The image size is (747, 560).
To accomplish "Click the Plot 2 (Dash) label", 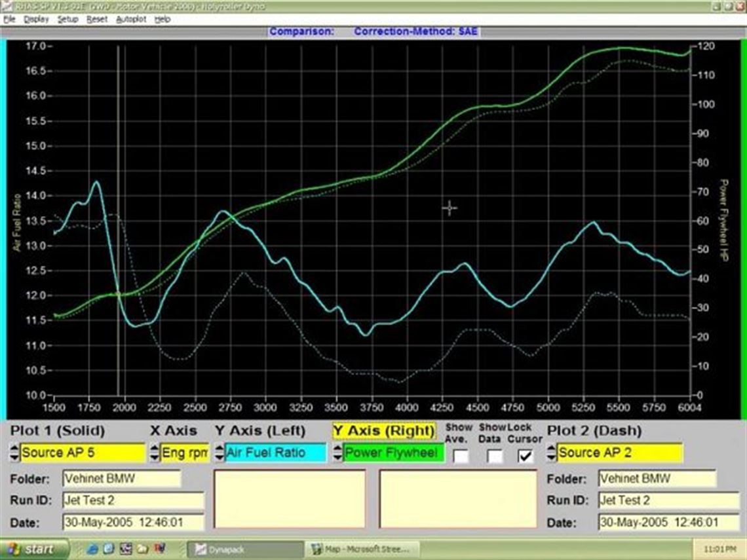I will (x=594, y=430).
